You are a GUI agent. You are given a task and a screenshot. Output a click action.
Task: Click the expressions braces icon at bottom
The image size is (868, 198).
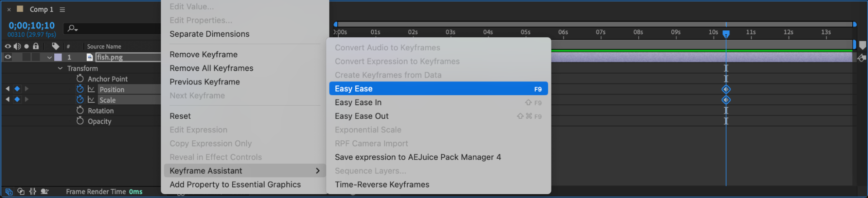(x=33, y=191)
